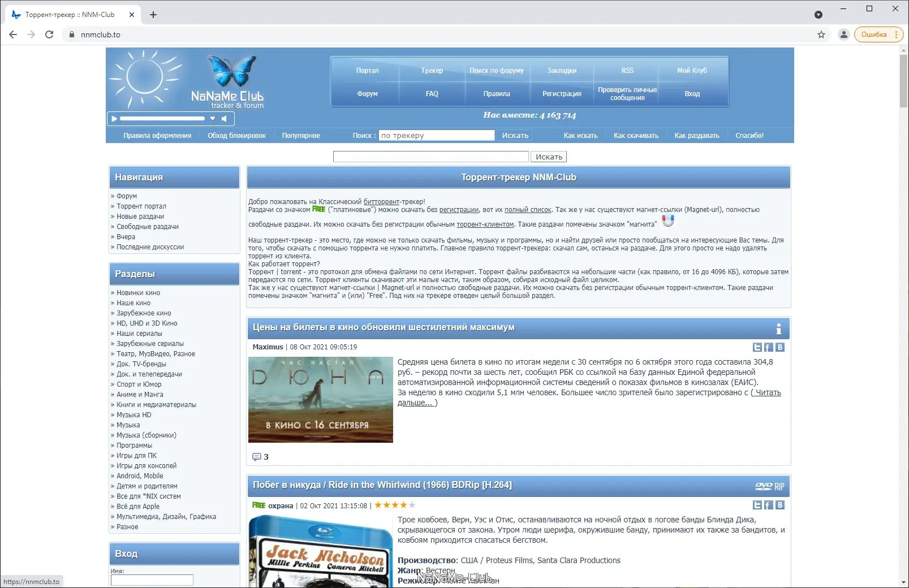
Task: Open the Регистрация menu item
Action: coord(562,94)
